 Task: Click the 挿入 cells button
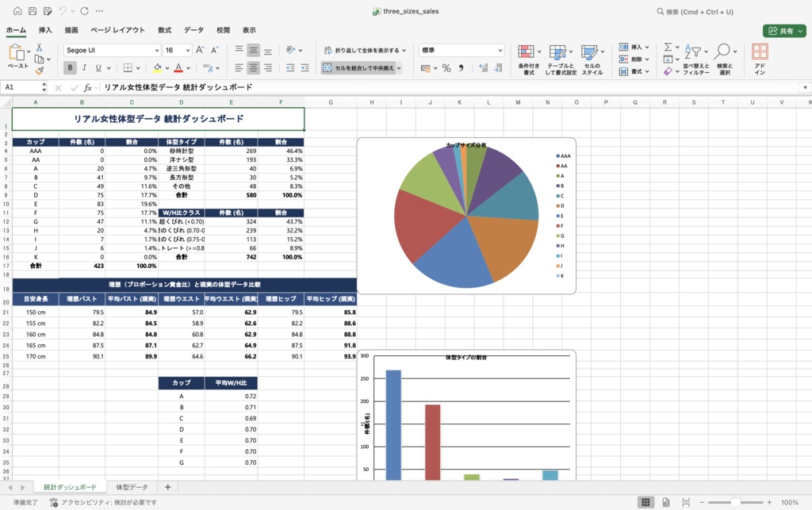634,47
